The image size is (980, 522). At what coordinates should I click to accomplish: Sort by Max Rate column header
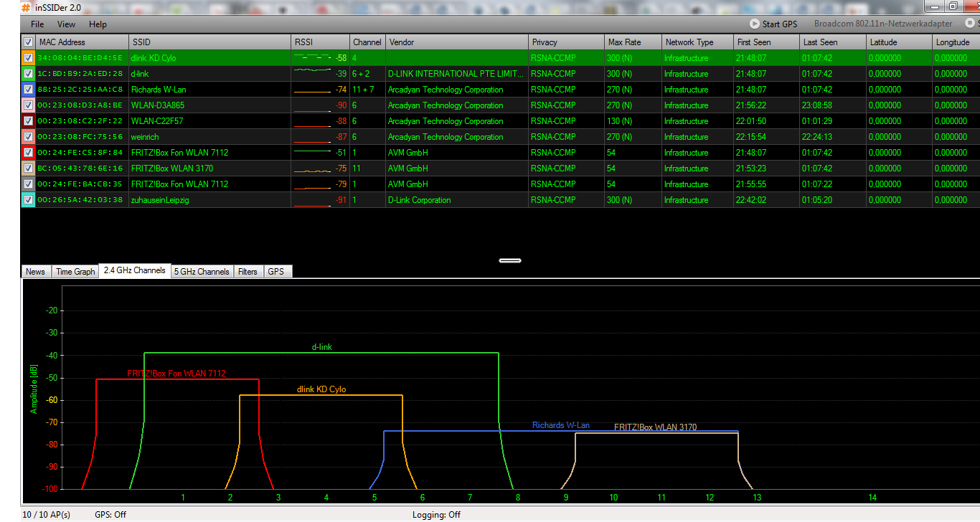[633, 42]
